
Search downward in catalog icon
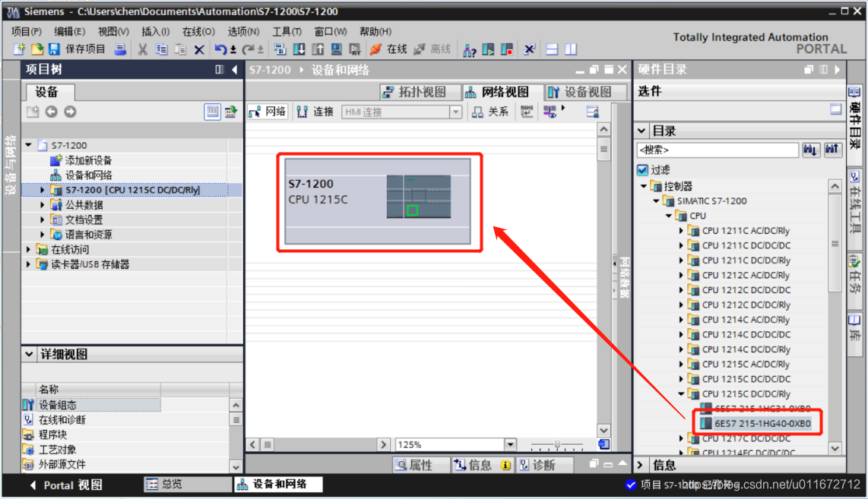click(810, 150)
